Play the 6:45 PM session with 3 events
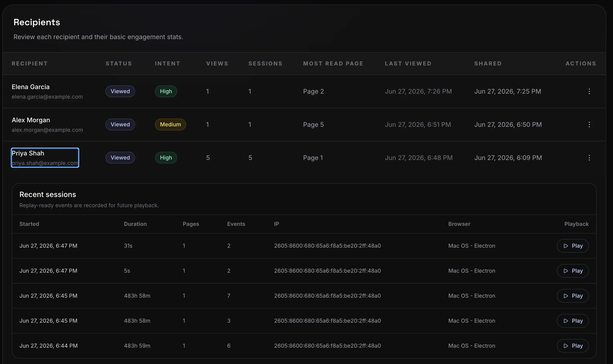Viewport: 613px width, 364px height. tap(573, 321)
